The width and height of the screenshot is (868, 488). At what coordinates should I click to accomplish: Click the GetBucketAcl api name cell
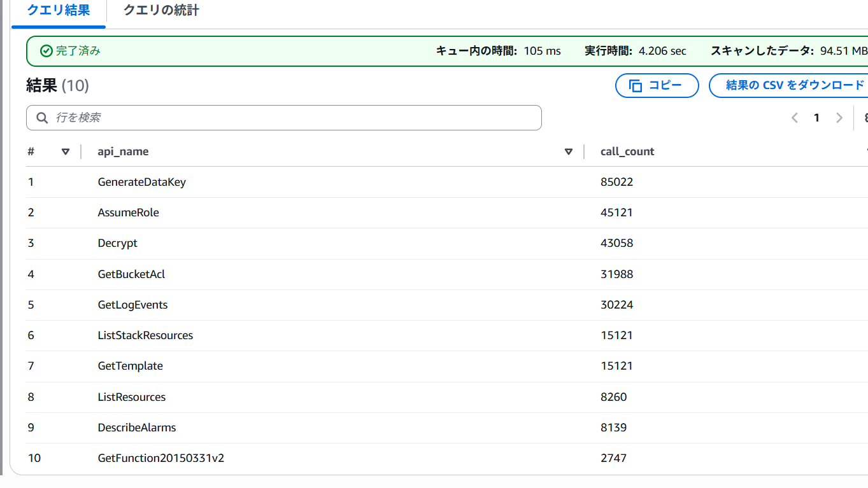131,274
